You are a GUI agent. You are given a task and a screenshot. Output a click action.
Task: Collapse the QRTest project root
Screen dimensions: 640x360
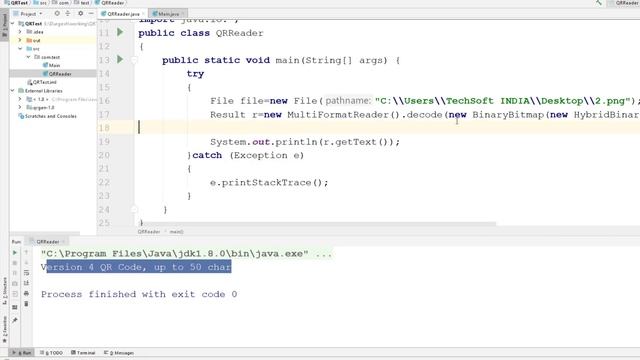13,24
